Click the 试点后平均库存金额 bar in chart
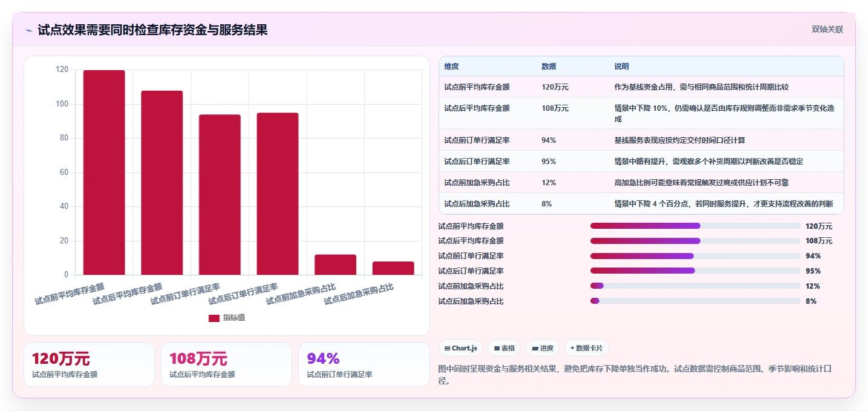Viewport: 868px width, 411px height. [x=162, y=183]
